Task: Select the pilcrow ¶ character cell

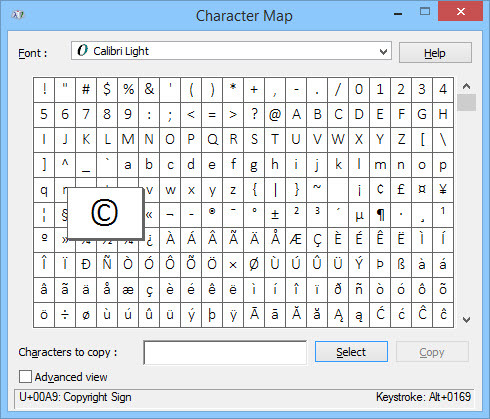Action: [x=380, y=215]
